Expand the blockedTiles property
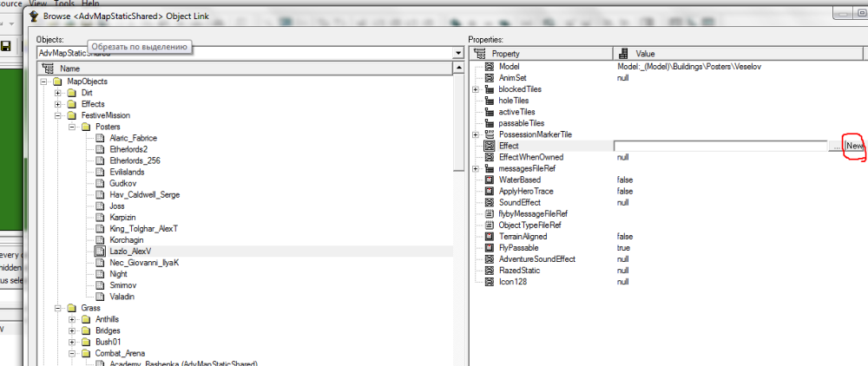Image resolution: width=868 pixels, height=366 pixels. click(475, 89)
